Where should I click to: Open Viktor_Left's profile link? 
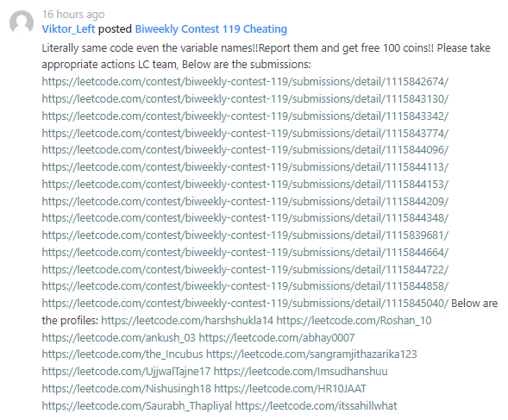(x=68, y=29)
